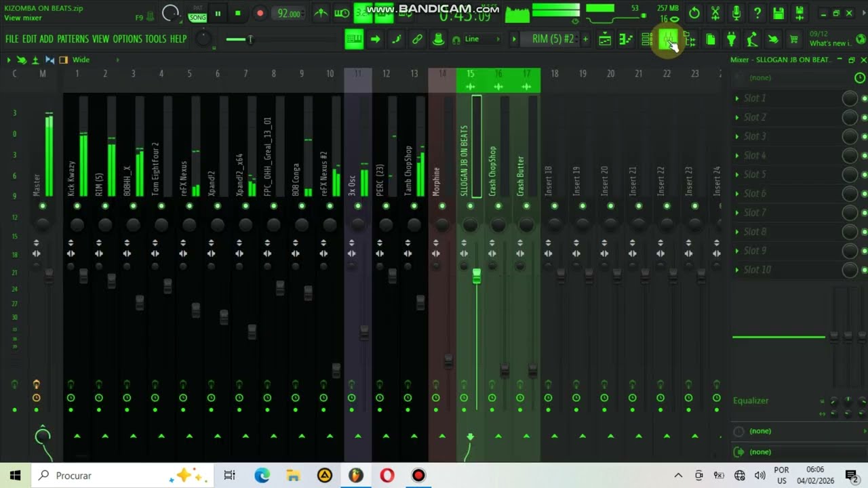Click the Windows Start button
The height and width of the screenshot is (488, 868).
(16, 475)
